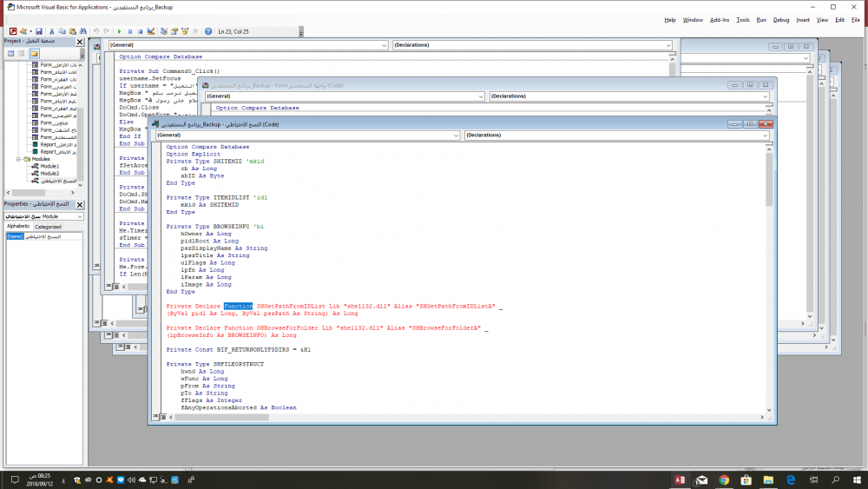The image size is (868, 489).
Task: Open Find with the binoculars icon
Action: pos(83,31)
